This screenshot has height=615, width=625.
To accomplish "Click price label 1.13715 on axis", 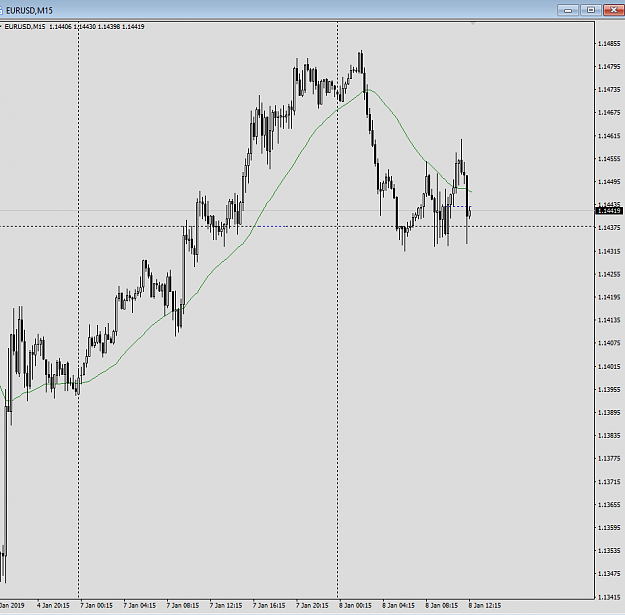I will [x=609, y=482].
